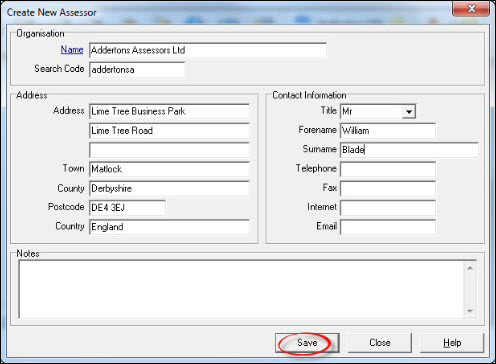The height and width of the screenshot is (364, 496).
Task: Open the Title dropdown arrow
Action: tap(409, 112)
